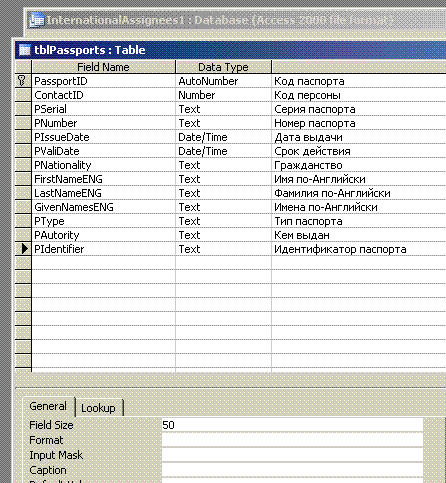The image size is (446, 483).
Task: Click the Format property box
Action: (x=292, y=440)
